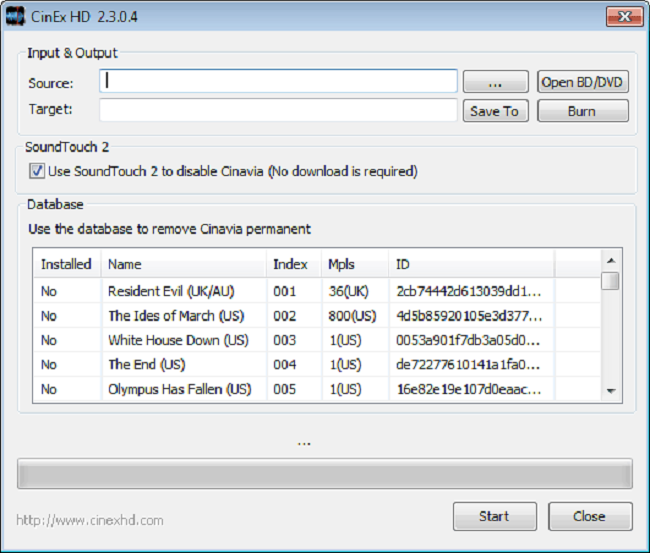The image size is (650, 553).
Task: Click Mpls cell 800(US)
Action: [x=352, y=316]
